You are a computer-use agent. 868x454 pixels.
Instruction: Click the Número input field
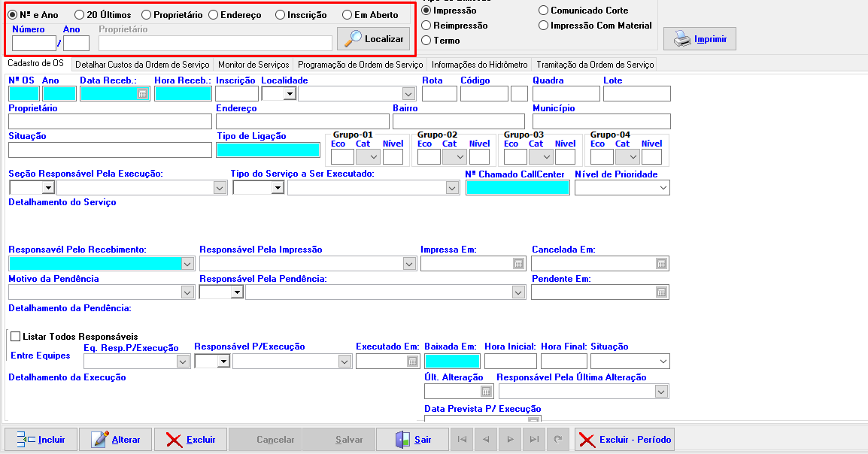coord(34,44)
